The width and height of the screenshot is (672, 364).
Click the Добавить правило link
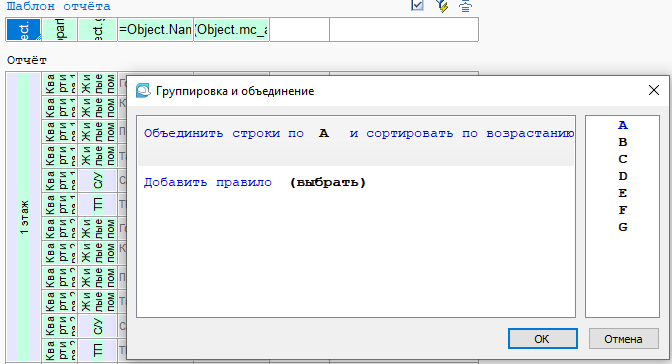point(207,182)
